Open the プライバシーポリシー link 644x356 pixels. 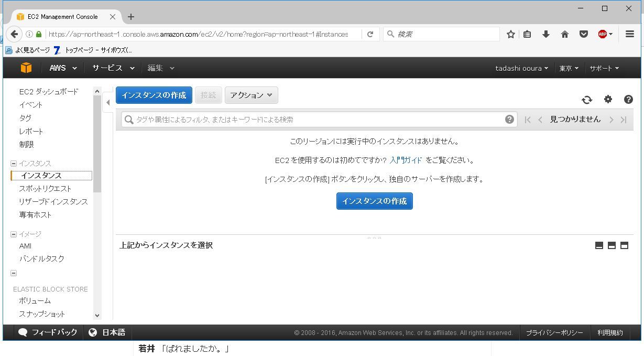(x=554, y=333)
